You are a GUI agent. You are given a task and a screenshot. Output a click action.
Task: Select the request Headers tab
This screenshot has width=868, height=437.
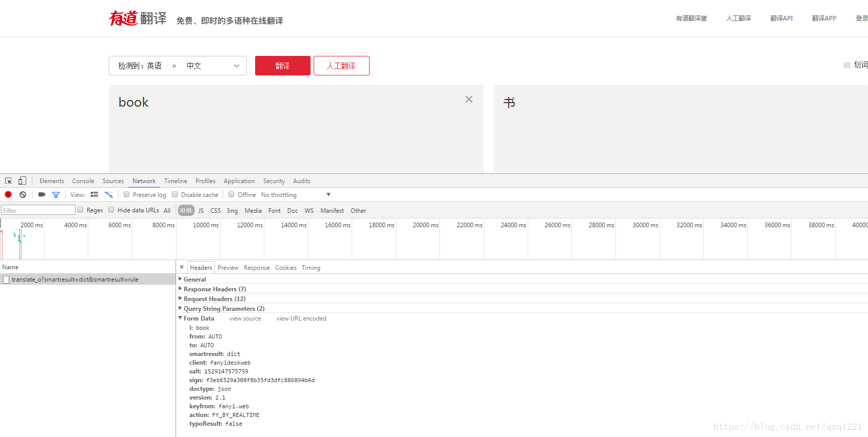click(201, 268)
